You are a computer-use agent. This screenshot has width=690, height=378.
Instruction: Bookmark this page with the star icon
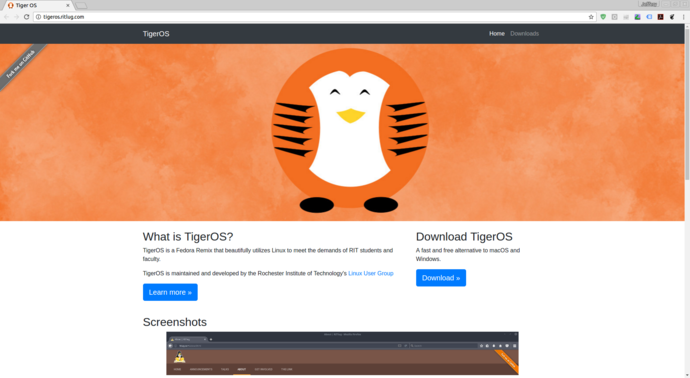point(591,17)
